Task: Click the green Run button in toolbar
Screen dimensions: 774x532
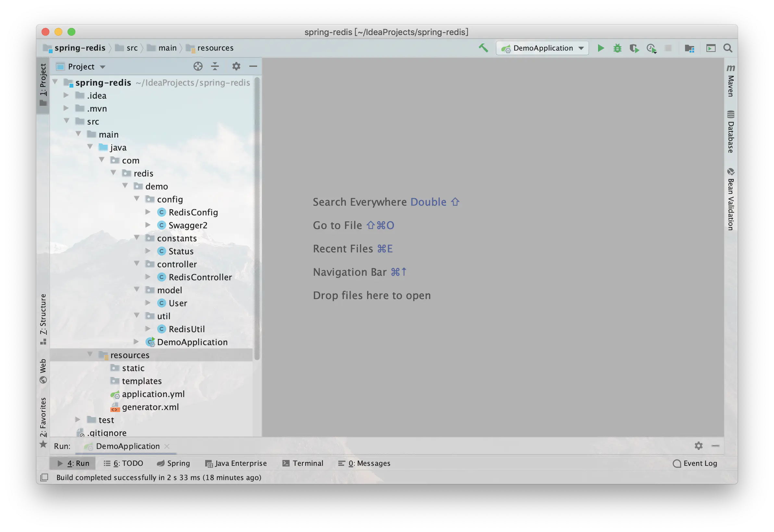Action: [601, 48]
